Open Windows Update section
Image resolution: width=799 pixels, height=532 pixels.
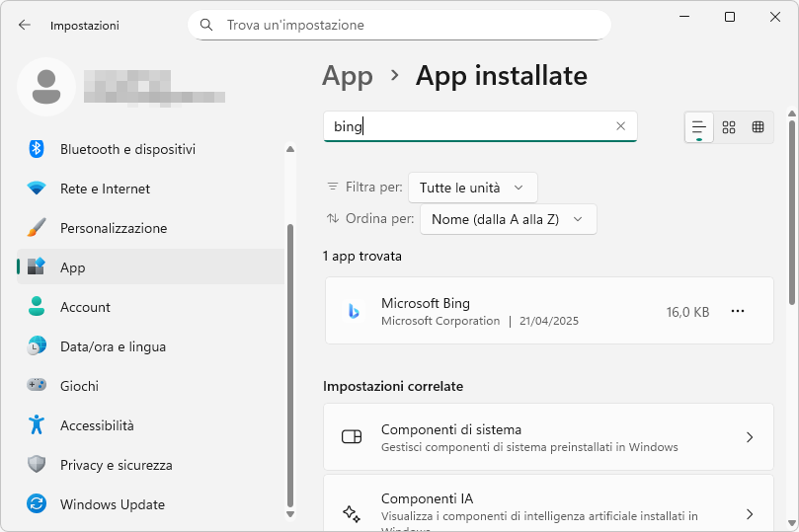(151, 504)
